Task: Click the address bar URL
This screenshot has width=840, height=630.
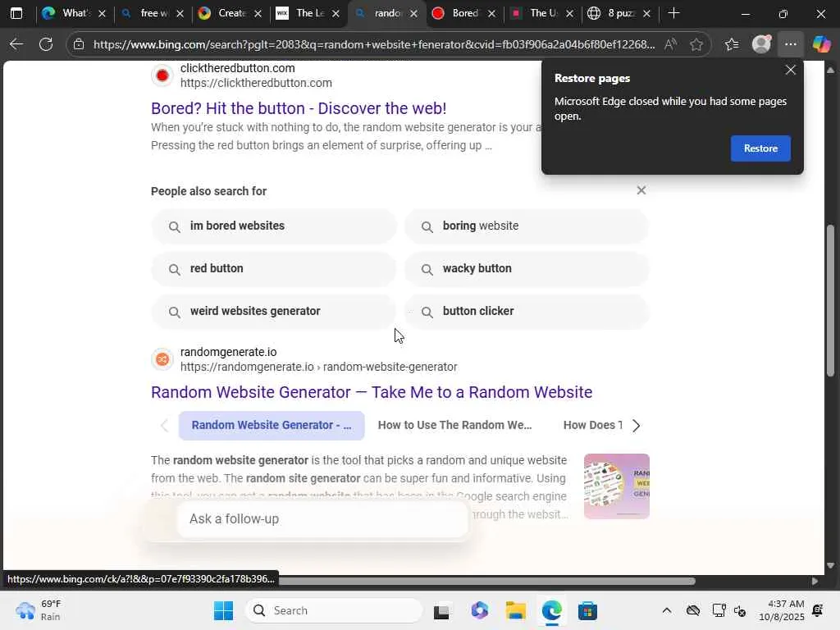Action: click(373, 44)
